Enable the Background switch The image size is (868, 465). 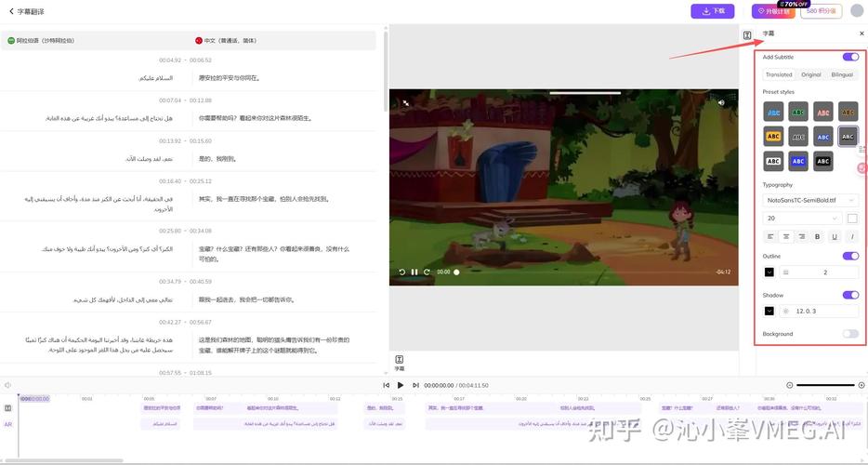click(851, 334)
